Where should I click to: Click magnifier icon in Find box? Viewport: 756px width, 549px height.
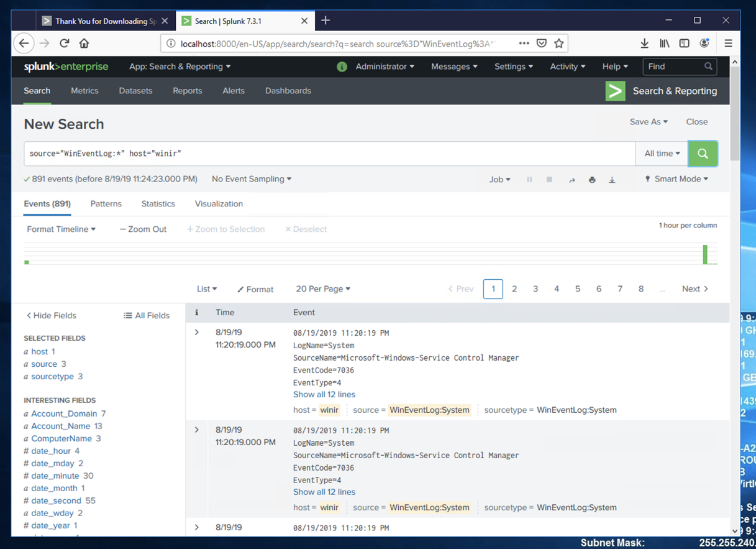pos(708,67)
